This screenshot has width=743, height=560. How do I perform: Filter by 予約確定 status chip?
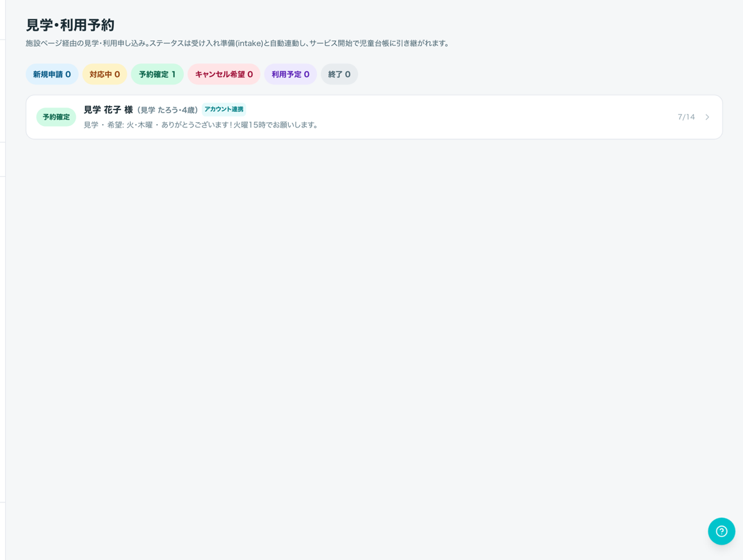(158, 74)
